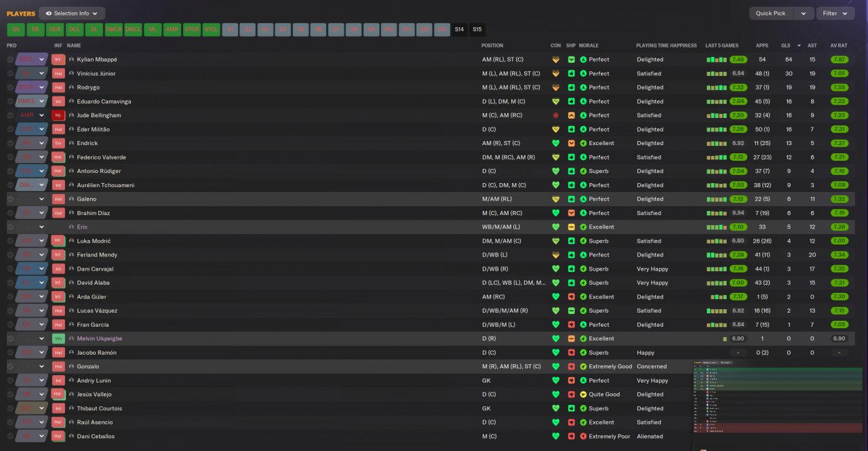This screenshot has width=868, height=451.
Task: Sort by the MORALE column header
Action: [590, 45]
